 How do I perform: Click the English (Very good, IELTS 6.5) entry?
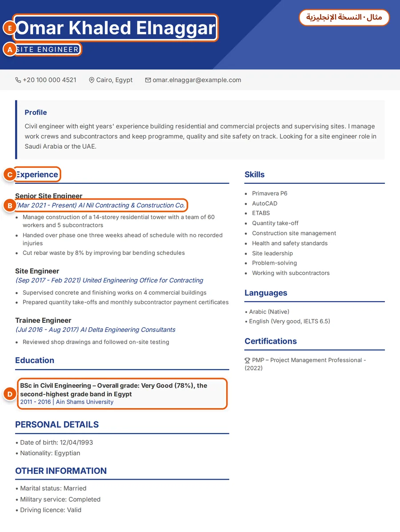288,322
